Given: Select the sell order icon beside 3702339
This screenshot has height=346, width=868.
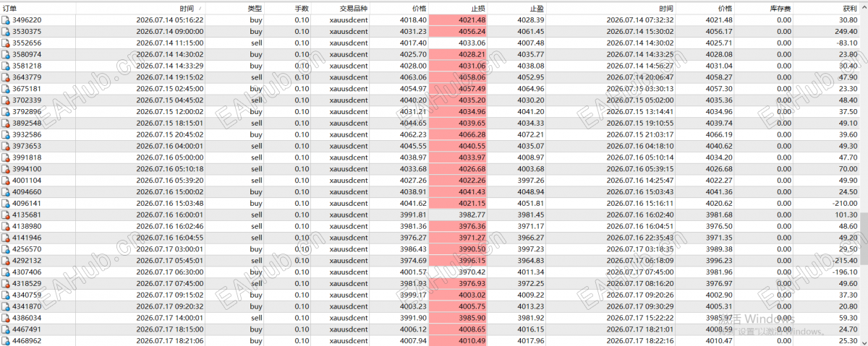Looking at the screenshot, I should point(7,100).
